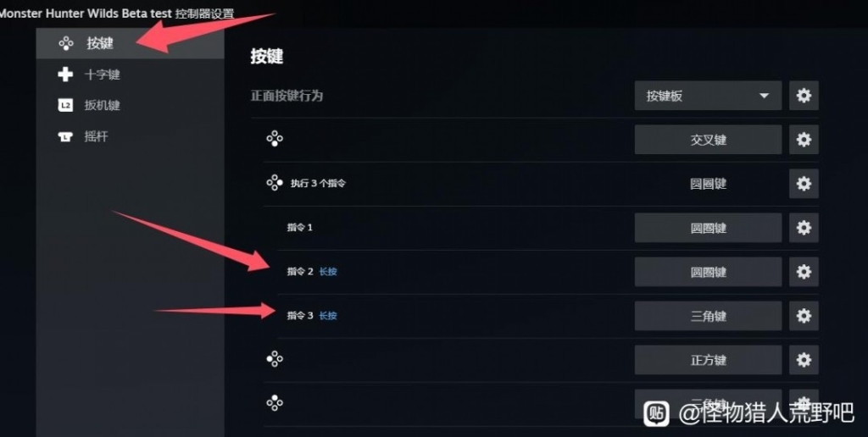Open gear settings for 正面按键行为 row
Viewport: 868px width, 437px height.
(804, 95)
